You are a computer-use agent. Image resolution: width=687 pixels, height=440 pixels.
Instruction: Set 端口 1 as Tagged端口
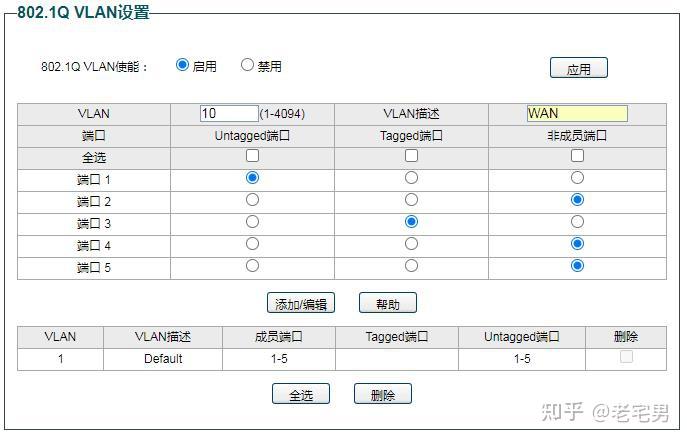tap(411, 177)
